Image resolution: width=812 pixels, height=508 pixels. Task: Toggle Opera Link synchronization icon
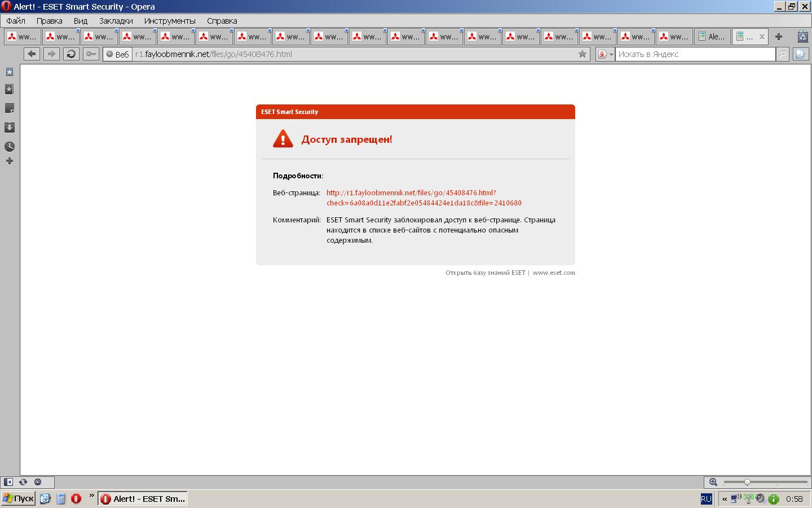[x=23, y=482]
